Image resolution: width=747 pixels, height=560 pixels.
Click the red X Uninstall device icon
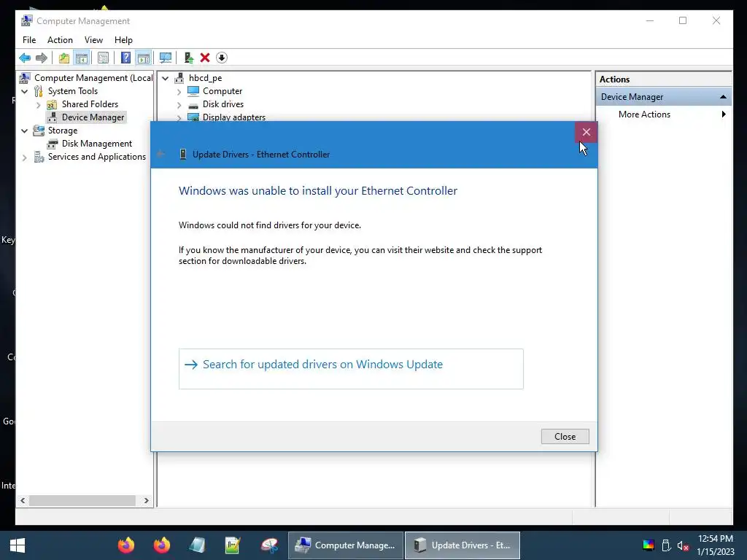tap(205, 58)
